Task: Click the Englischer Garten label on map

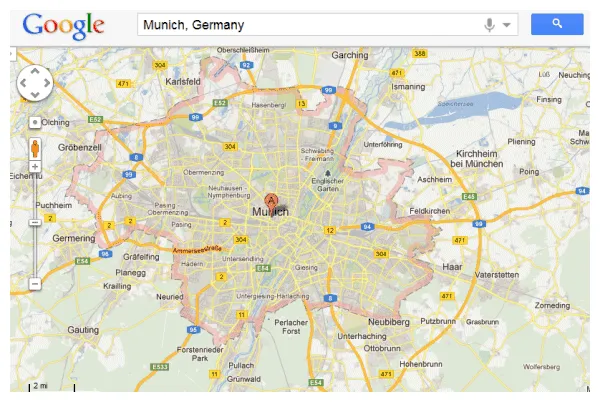Action: pyautogui.click(x=327, y=184)
